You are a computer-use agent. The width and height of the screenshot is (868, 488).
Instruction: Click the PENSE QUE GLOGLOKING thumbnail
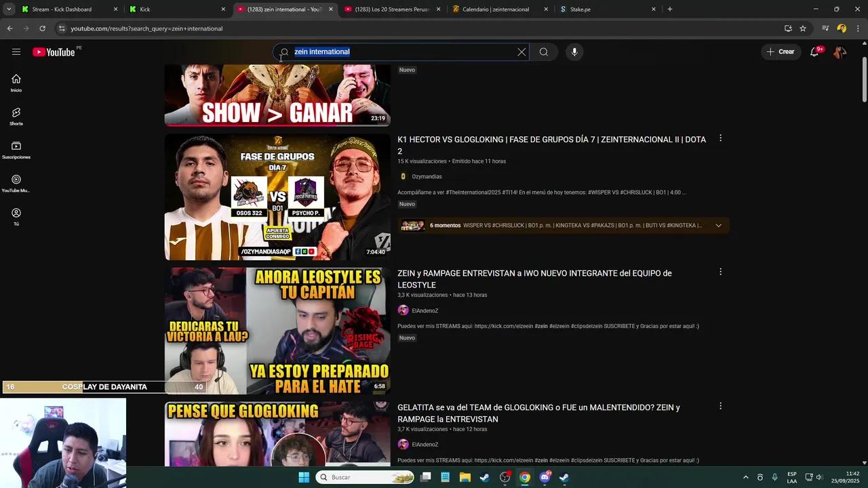(x=277, y=434)
